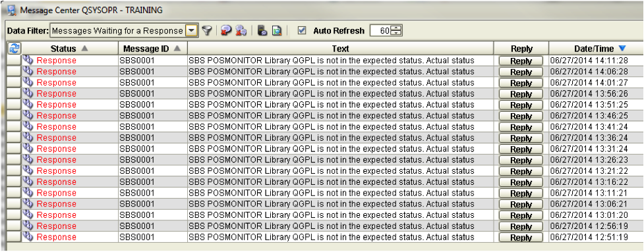Click the Auto Refresh interval field showing 60
Screen dimensions: 644x252
click(x=381, y=31)
